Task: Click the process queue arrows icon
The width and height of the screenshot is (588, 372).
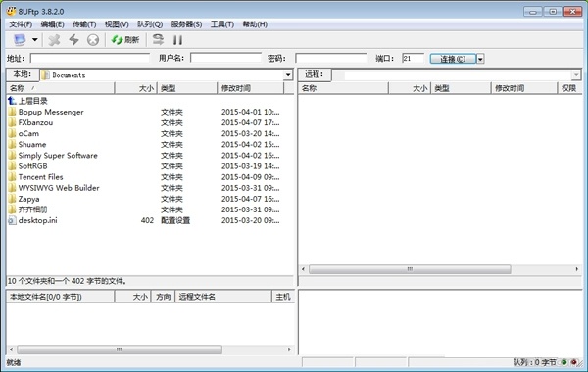Action: tap(158, 39)
